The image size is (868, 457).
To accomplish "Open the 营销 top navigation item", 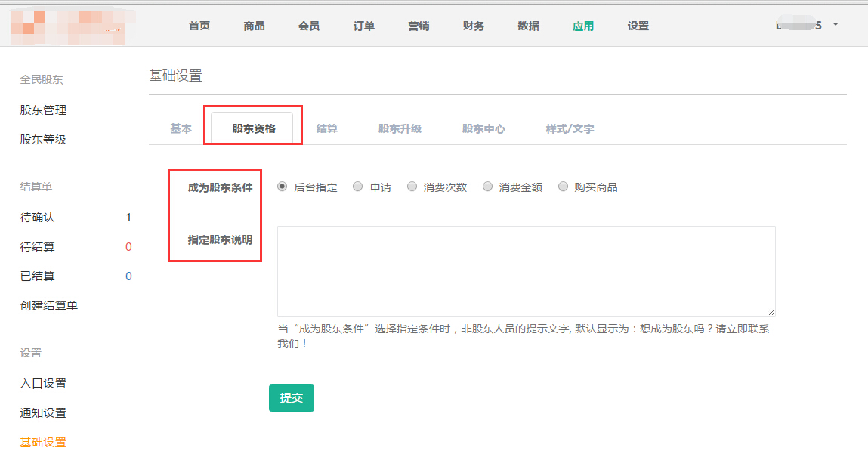I will coord(419,26).
